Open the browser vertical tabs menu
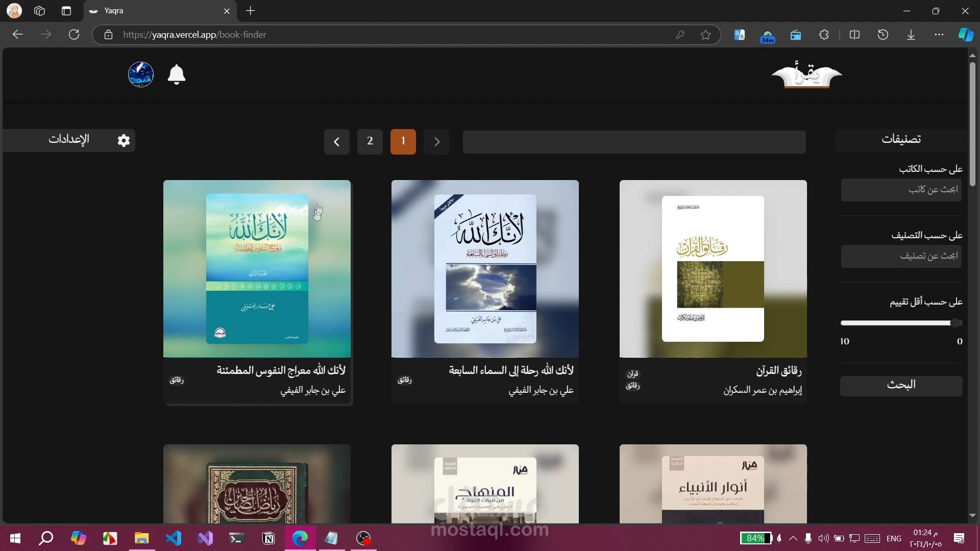The image size is (980, 551). coord(66,11)
